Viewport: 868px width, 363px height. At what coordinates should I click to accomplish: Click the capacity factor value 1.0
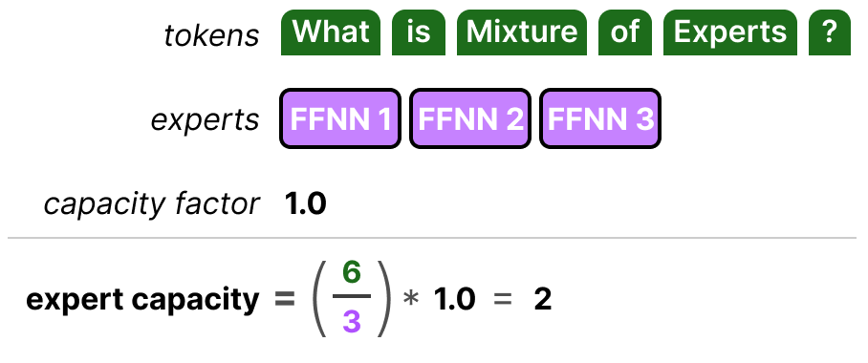pos(306,204)
